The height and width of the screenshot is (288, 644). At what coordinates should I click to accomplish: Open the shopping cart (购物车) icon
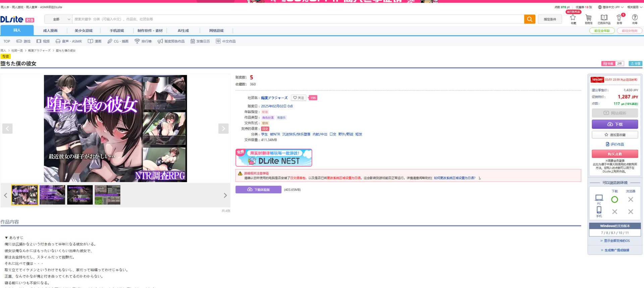(589, 19)
